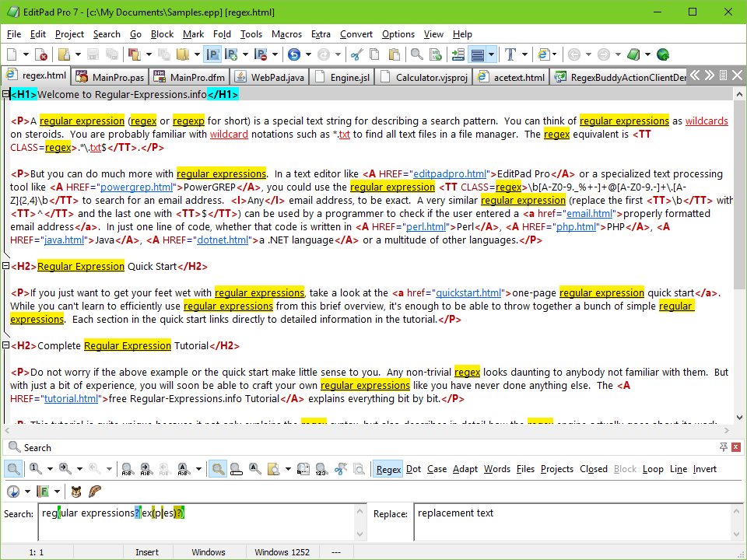Toggle the Line search option
The height and width of the screenshot is (560, 747).
[679, 469]
